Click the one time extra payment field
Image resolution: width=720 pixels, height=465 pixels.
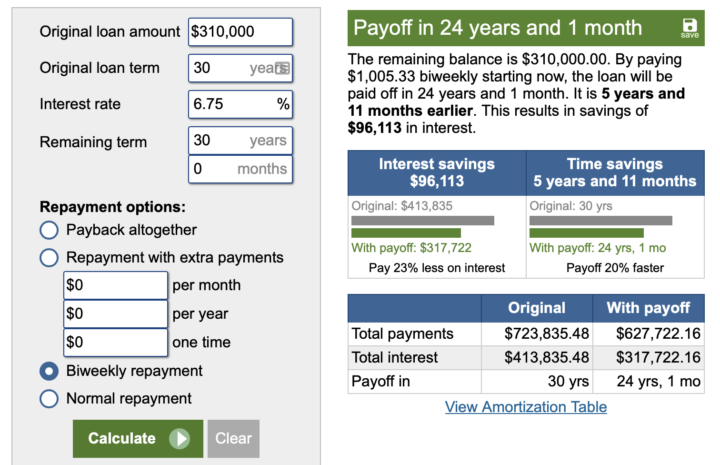pos(115,342)
